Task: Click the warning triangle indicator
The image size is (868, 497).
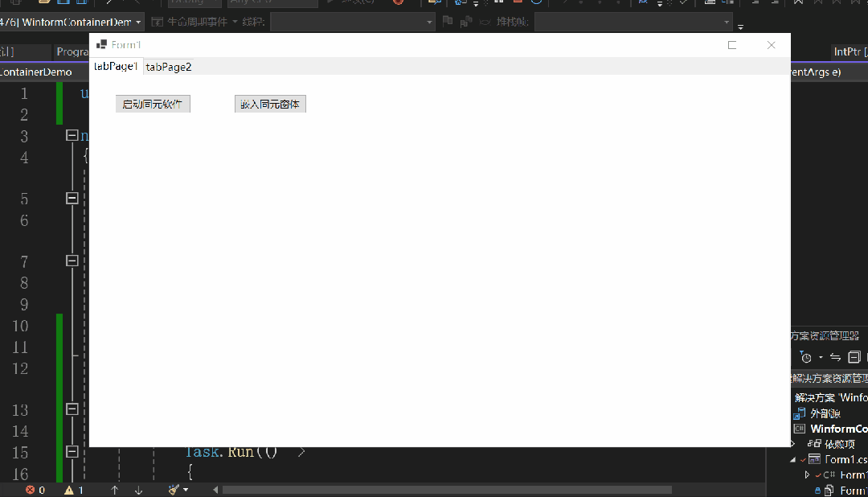Action: point(69,490)
